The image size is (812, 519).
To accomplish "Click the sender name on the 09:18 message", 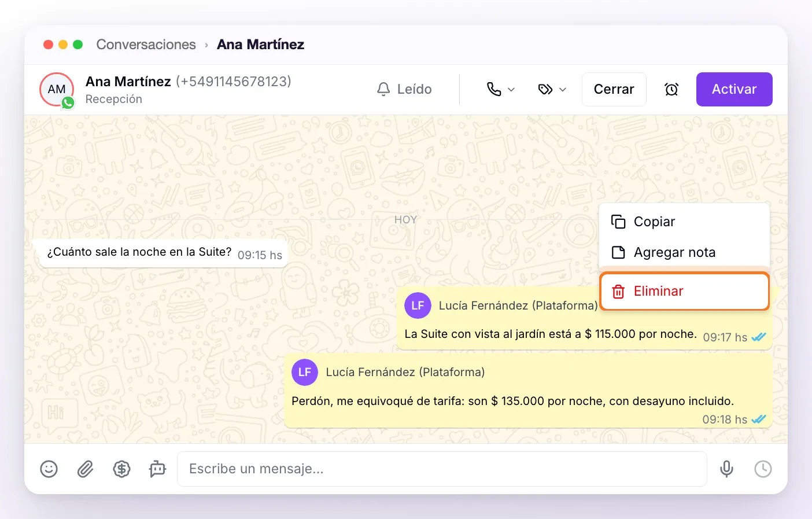I will point(405,372).
